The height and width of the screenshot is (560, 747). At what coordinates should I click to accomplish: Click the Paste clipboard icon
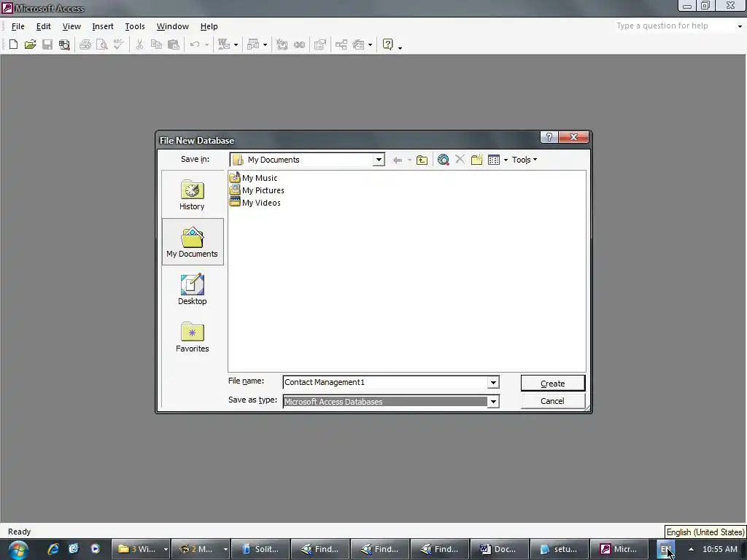(174, 44)
